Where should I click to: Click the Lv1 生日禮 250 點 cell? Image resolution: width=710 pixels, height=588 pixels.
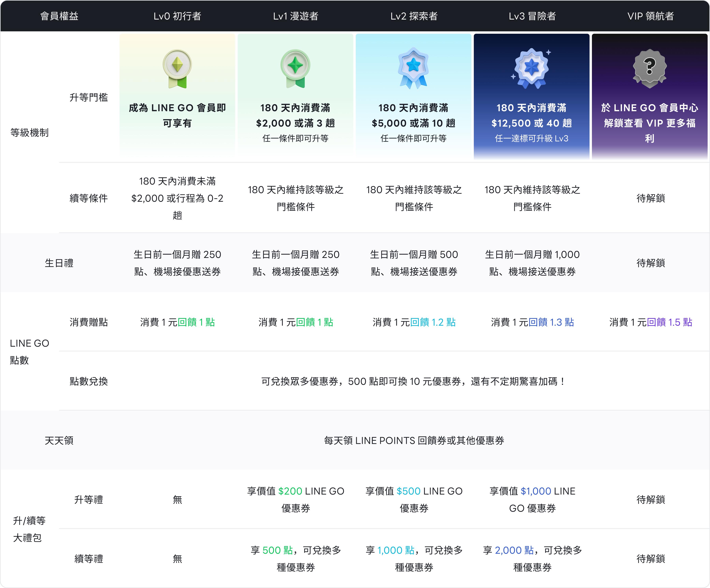[295, 263]
